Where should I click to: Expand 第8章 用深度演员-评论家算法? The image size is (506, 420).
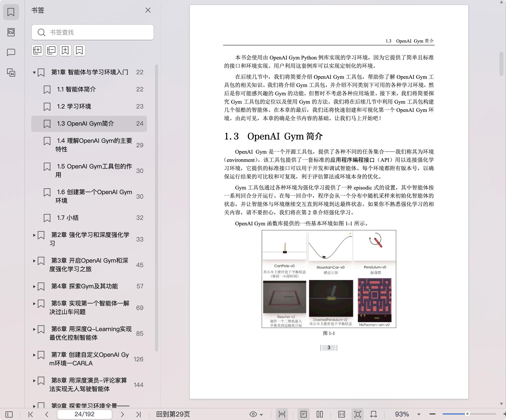pos(34,381)
